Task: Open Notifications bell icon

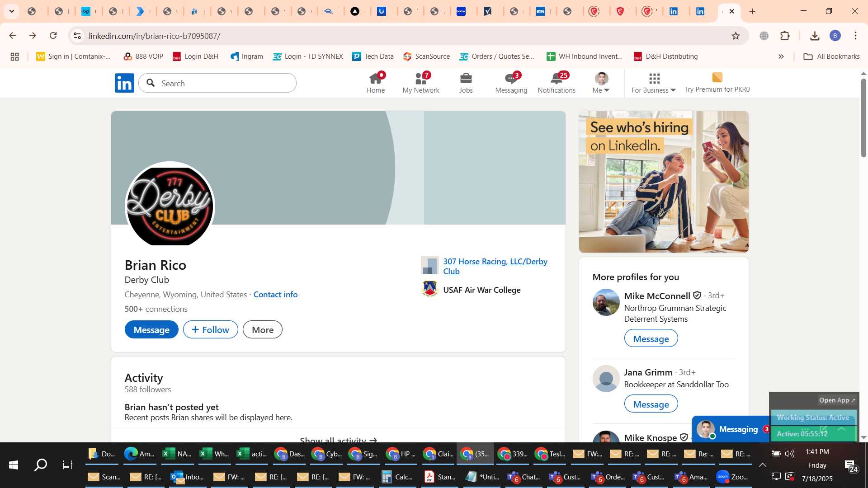Action: tap(557, 83)
